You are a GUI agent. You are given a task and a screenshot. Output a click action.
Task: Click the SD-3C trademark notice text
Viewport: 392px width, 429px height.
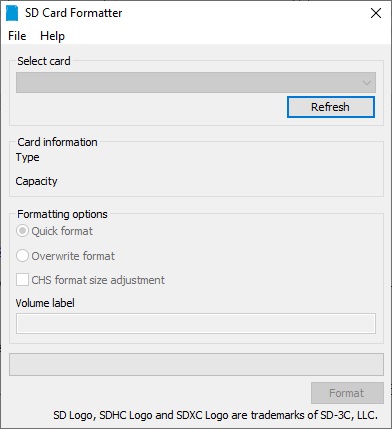tap(215, 415)
